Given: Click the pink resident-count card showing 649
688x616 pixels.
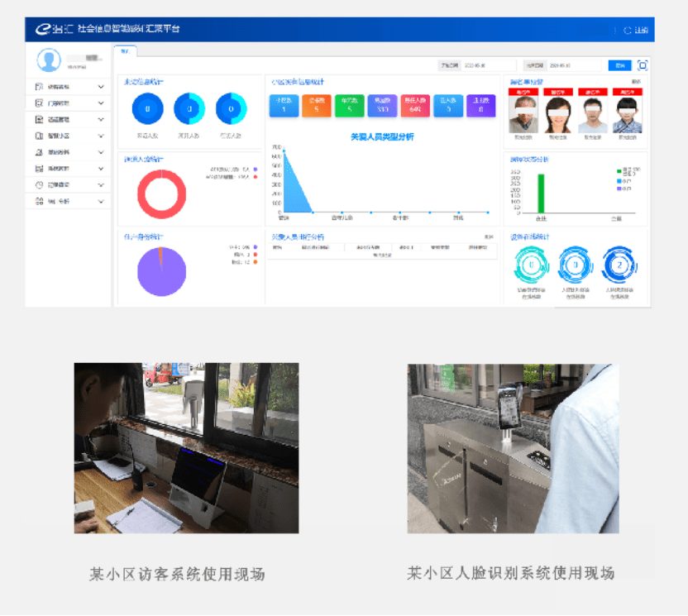Looking at the screenshot, I should (415, 105).
